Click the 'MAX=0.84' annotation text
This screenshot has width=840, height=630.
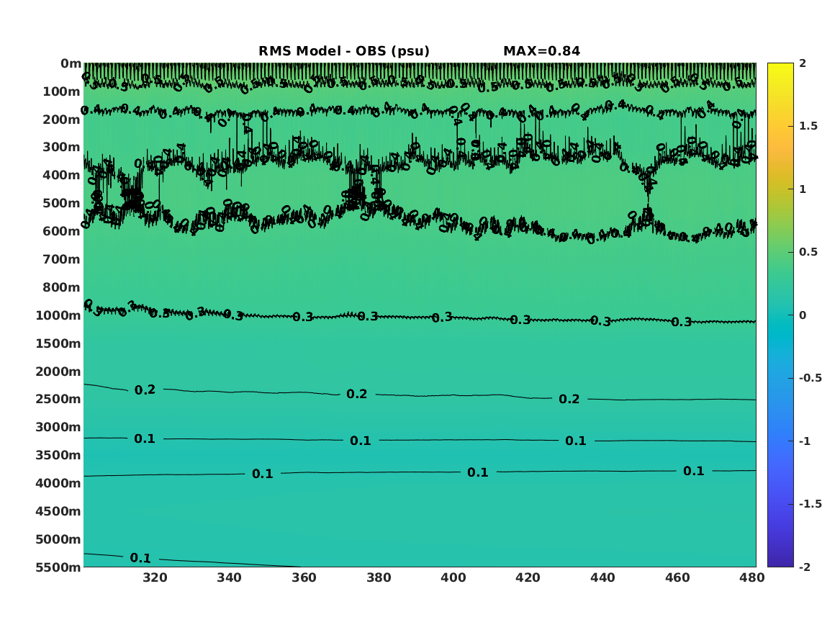point(541,51)
